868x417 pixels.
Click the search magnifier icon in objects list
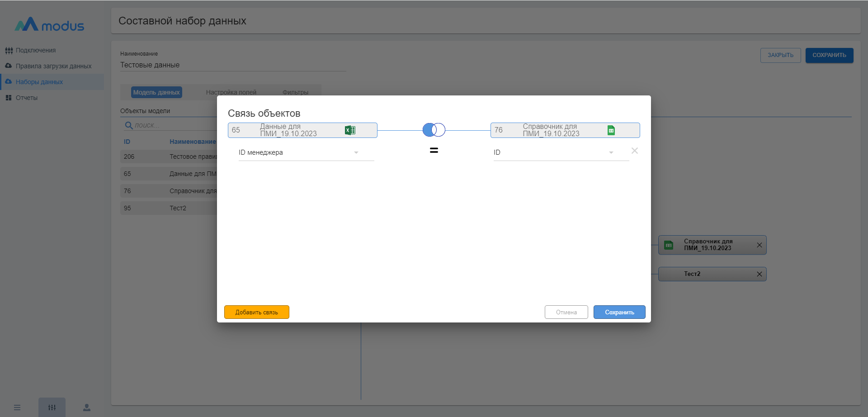129,125
